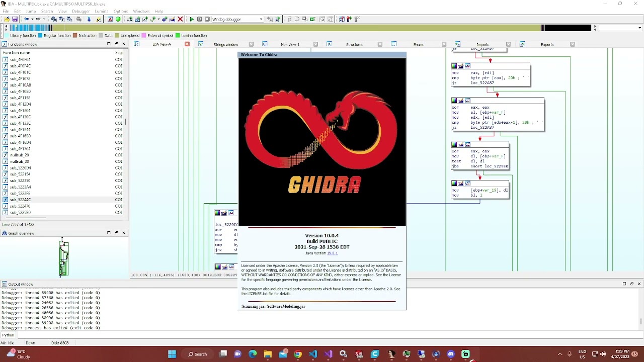The image size is (644, 362).
Task: Click the Python command input field
Action: [x=329, y=335]
